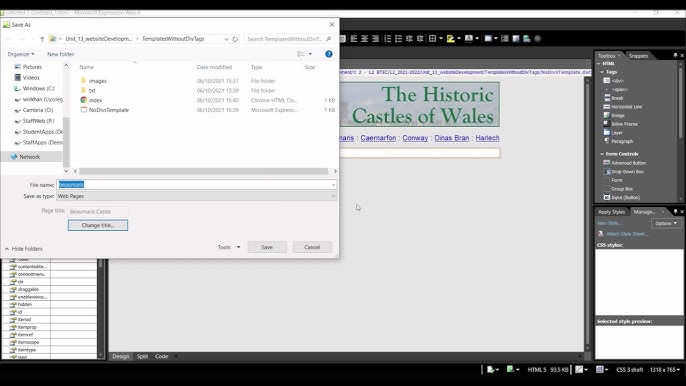Switch to Split view tab

coord(142,356)
